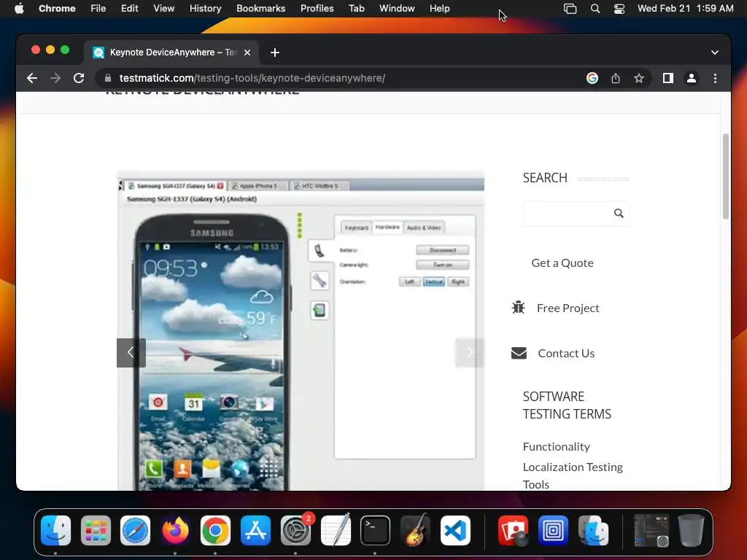Select the Keynote DeviceAnywhere tab
Image resolution: width=747 pixels, height=560 pixels.
coord(171,52)
